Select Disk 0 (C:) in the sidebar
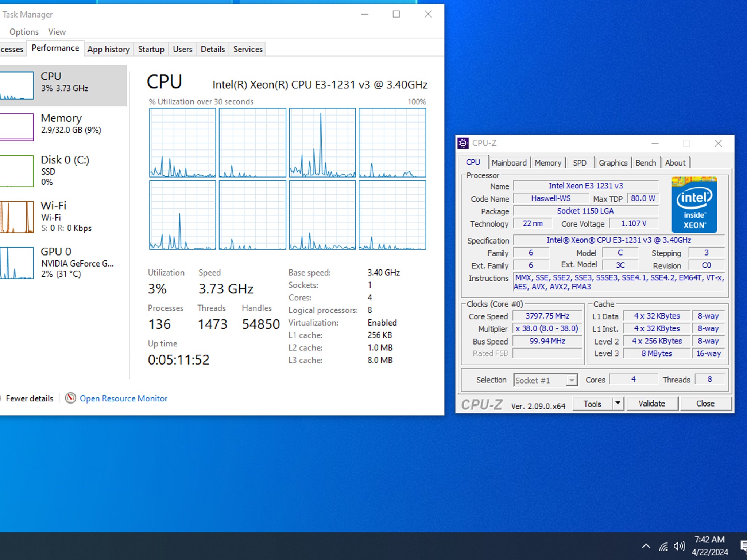Image resolution: width=747 pixels, height=560 pixels. (63, 171)
